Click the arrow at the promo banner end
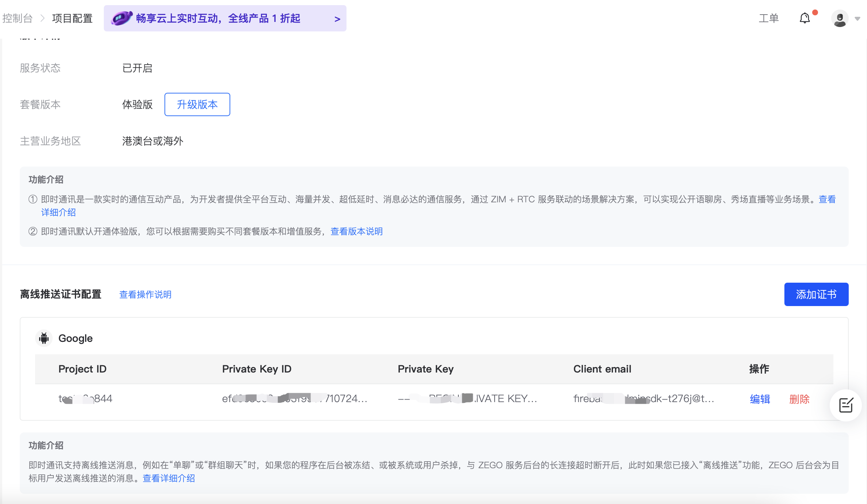 (337, 19)
